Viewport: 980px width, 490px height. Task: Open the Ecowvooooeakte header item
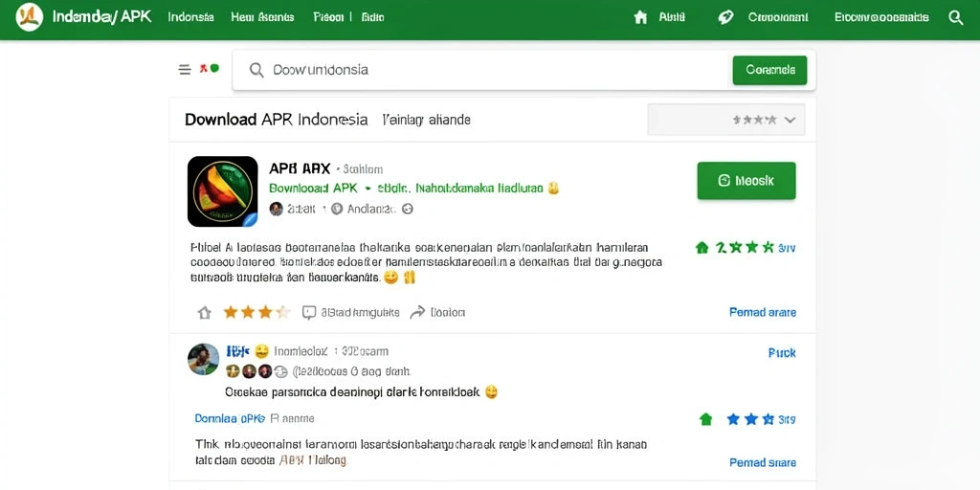[x=881, y=17]
